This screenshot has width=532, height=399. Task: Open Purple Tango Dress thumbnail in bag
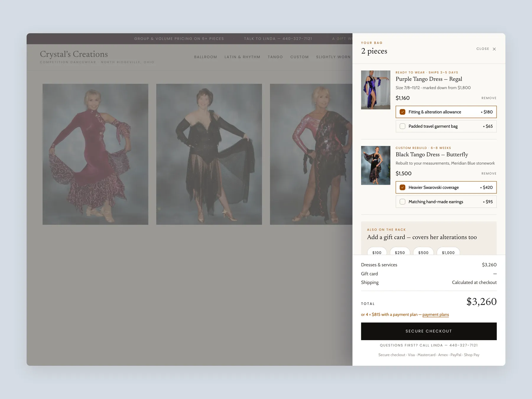[376, 90]
